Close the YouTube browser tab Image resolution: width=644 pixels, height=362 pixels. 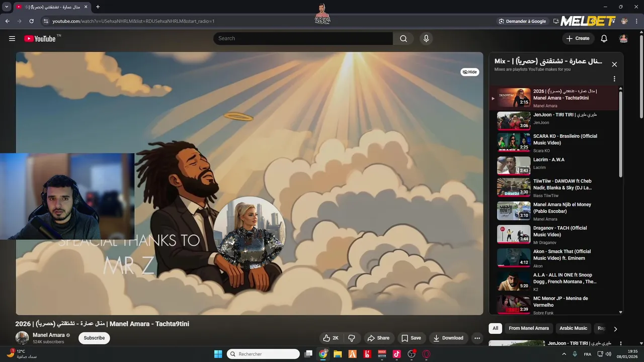[85, 7]
